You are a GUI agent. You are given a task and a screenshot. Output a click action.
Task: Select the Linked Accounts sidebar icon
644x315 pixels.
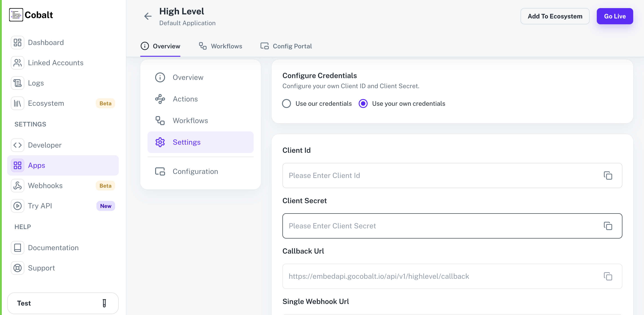point(17,63)
